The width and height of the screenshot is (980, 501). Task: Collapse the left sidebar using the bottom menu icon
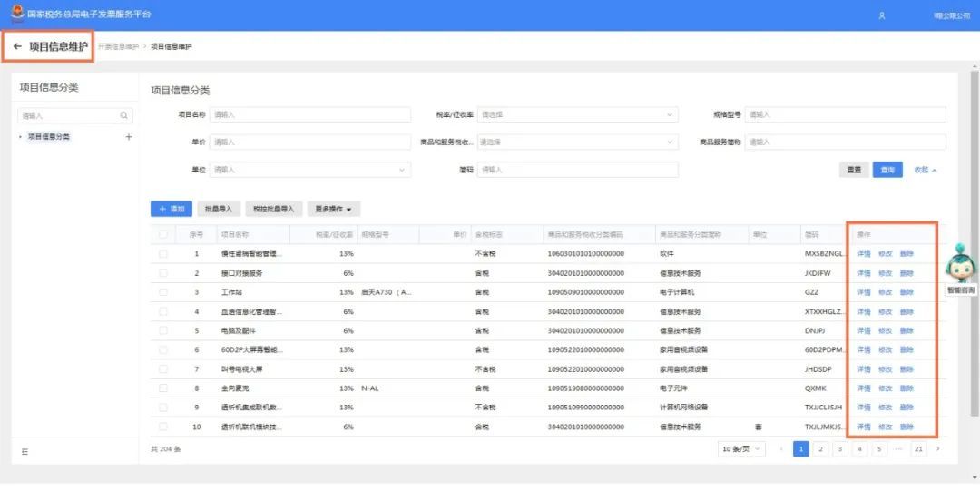coord(24,451)
